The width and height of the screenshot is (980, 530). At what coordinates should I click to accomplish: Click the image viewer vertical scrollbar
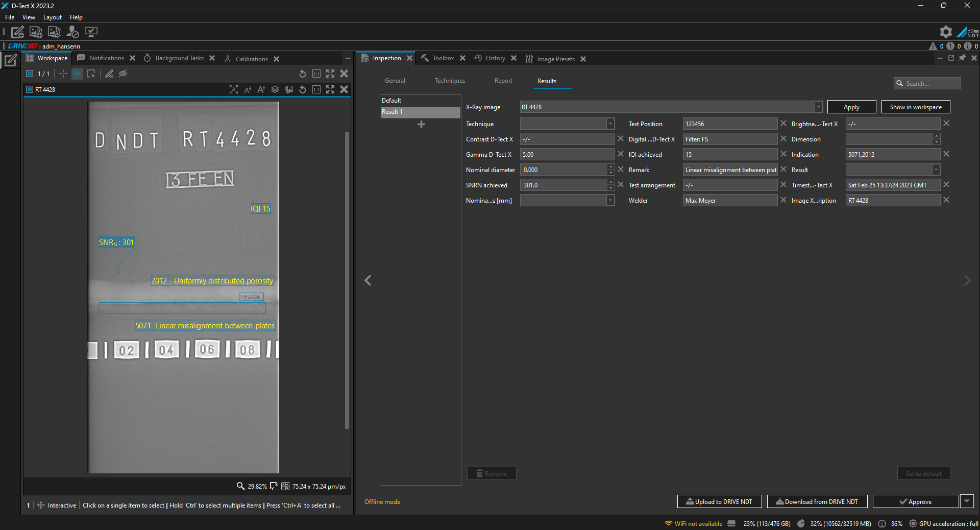point(347,280)
